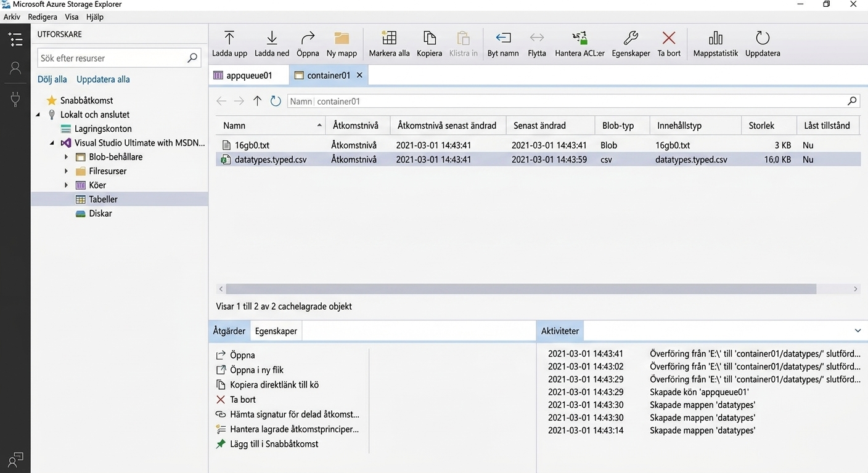868x473 pixels.
Task: Open the feedback icon in sidebar
Action: (x=15, y=459)
